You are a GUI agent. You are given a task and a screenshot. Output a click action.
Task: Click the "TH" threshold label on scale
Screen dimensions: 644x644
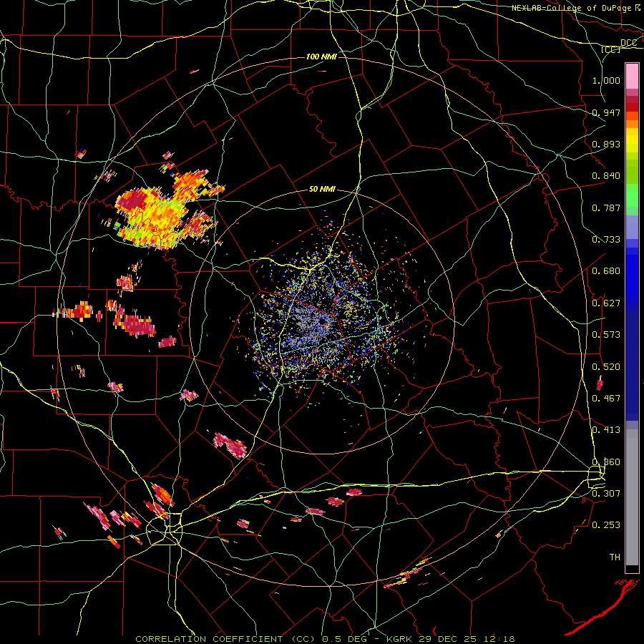click(x=615, y=557)
